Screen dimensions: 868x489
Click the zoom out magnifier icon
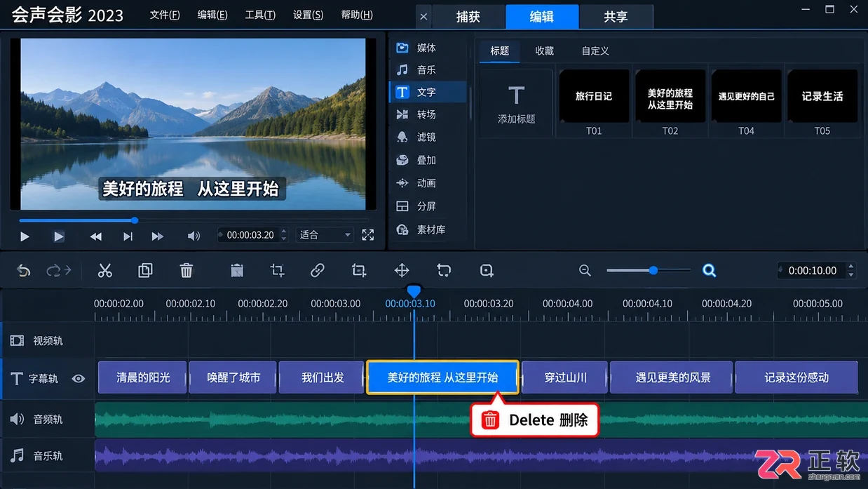pyautogui.click(x=585, y=271)
